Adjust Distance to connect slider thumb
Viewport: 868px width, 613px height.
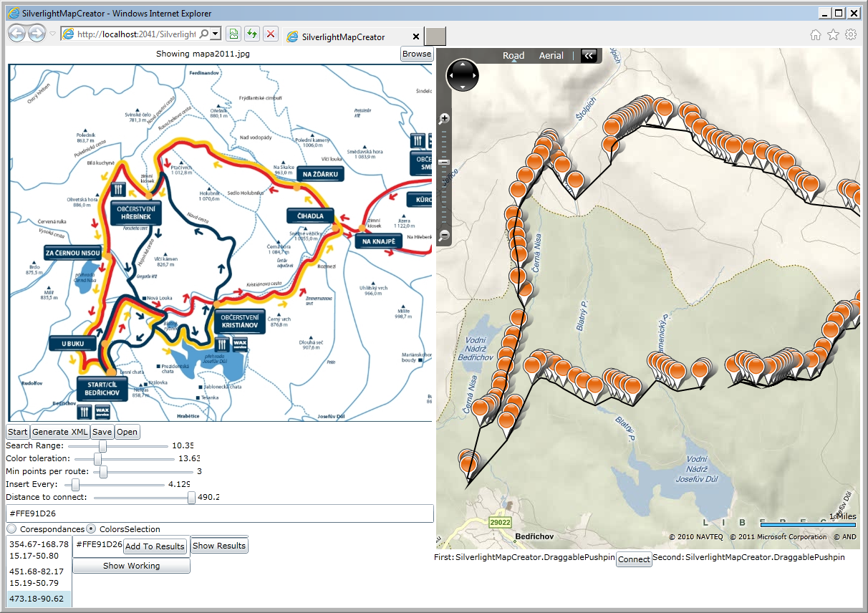point(191,497)
